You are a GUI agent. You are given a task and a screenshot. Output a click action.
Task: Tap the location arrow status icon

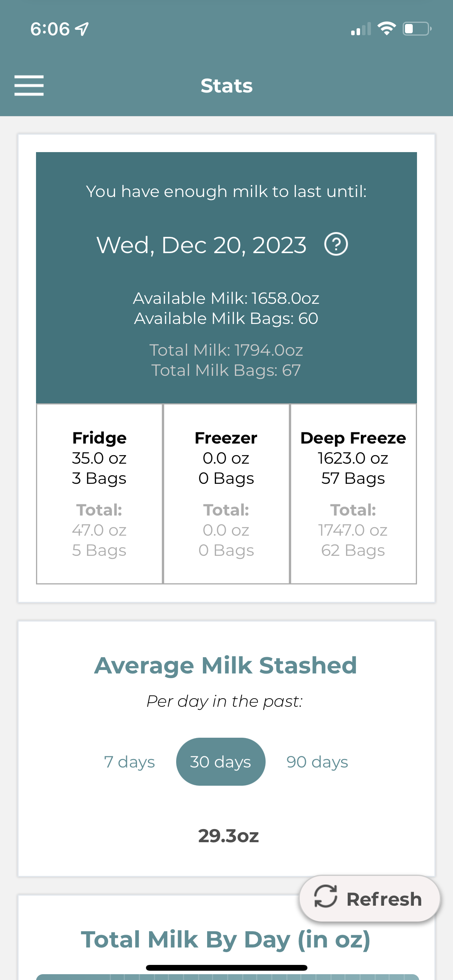82,29
